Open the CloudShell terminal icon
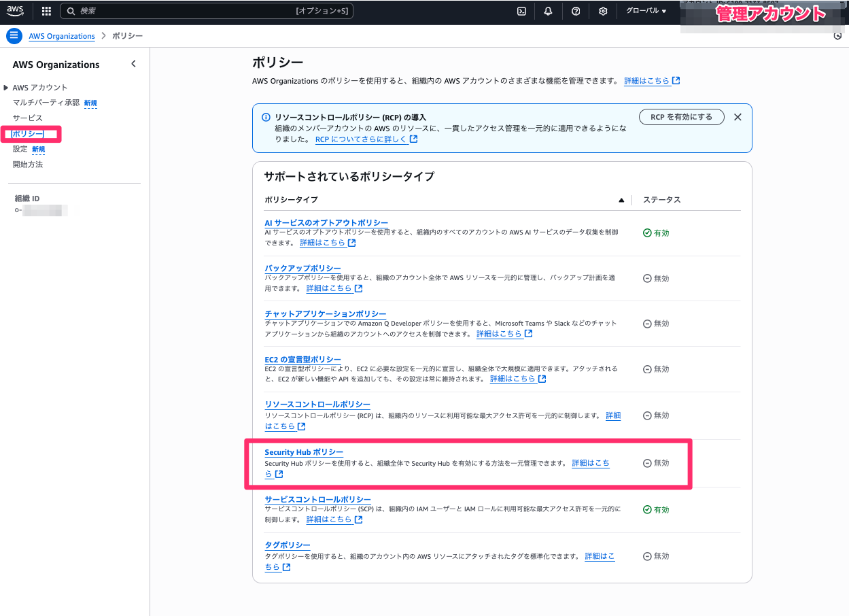This screenshot has height=616, width=849. pyautogui.click(x=521, y=11)
